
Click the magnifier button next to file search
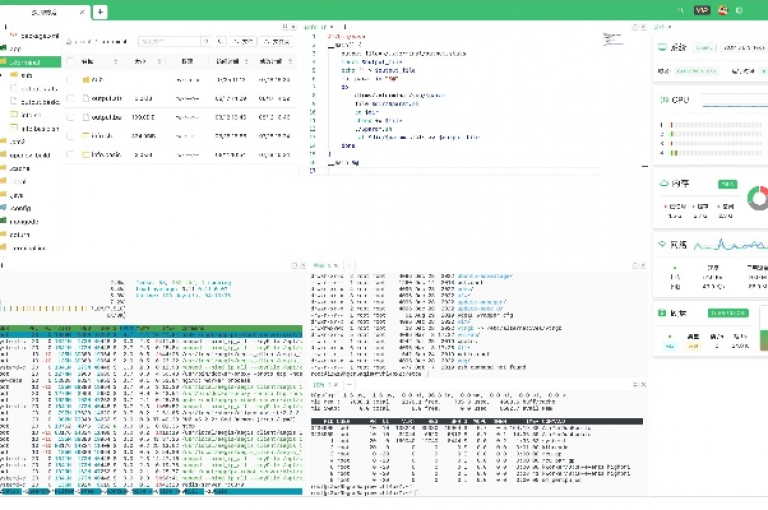coord(207,42)
